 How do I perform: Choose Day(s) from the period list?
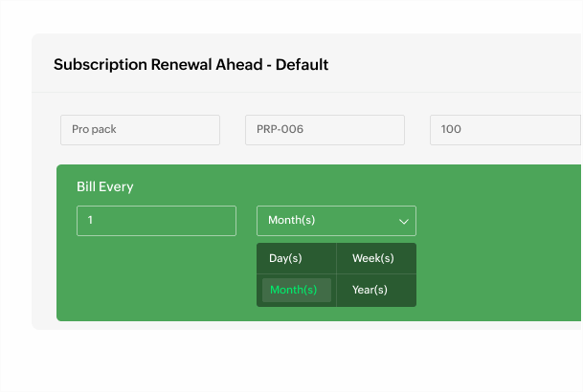[285, 258]
